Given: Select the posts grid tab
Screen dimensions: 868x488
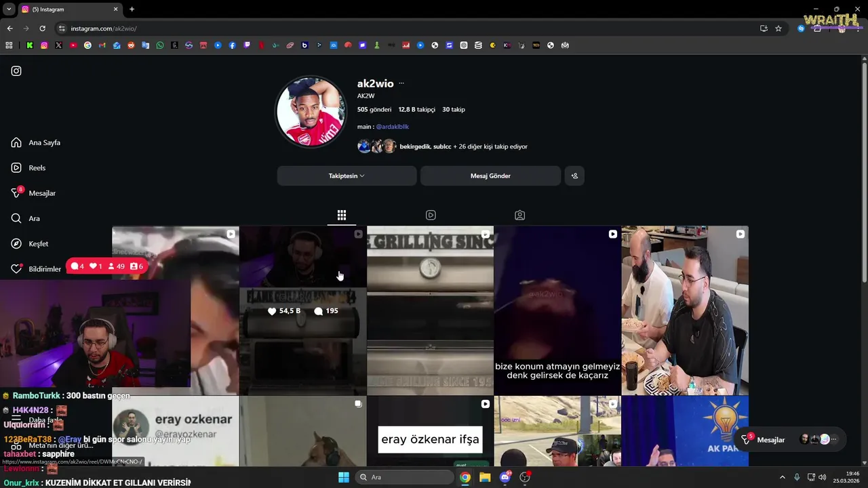Looking at the screenshot, I should pos(342,215).
